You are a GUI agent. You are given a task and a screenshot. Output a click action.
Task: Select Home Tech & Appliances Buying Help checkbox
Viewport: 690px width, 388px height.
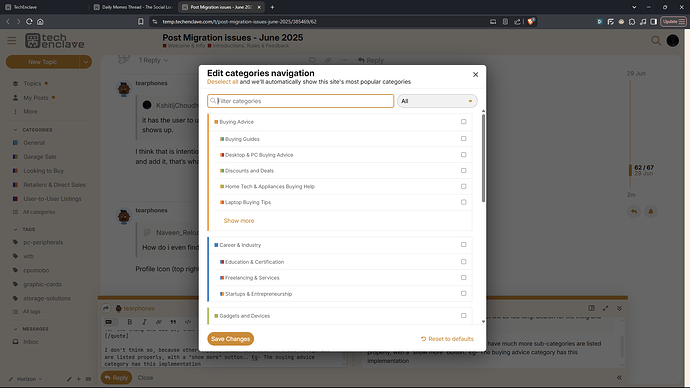[463, 186]
